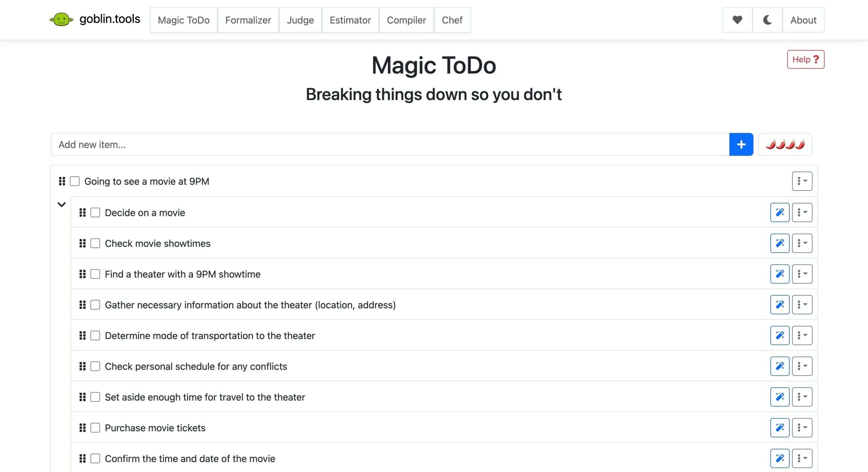The image size is (868, 472).
Task: Click the heart icon in the navbar
Action: coord(737,20)
